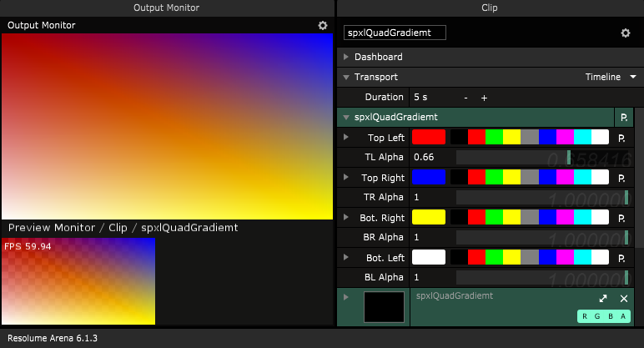Toggle the R channel button
644x348 pixels.
click(x=586, y=316)
